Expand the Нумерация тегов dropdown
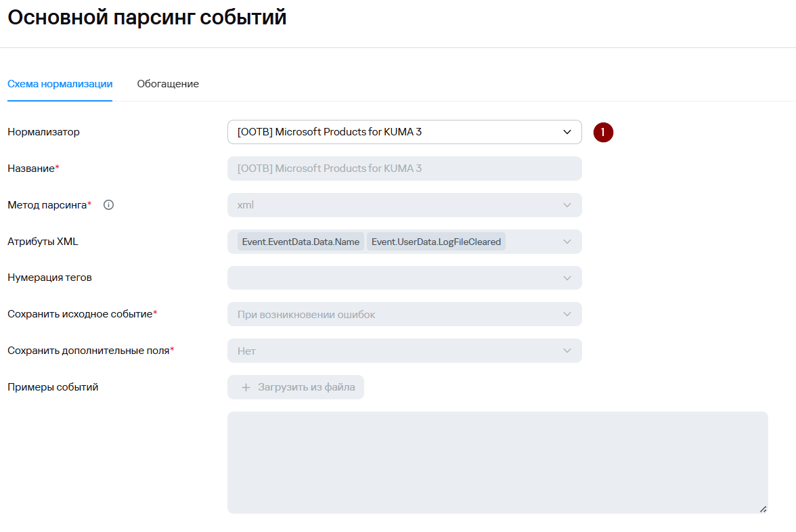This screenshot has height=532, width=796. [x=567, y=278]
